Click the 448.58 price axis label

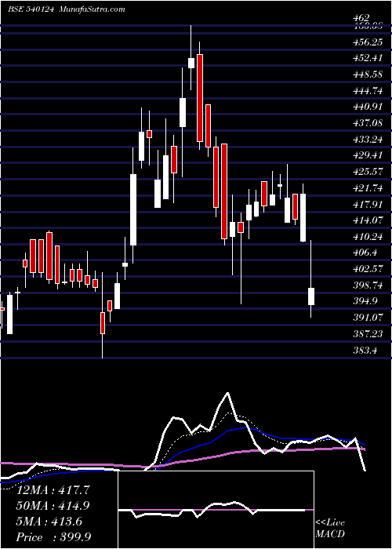click(x=368, y=75)
